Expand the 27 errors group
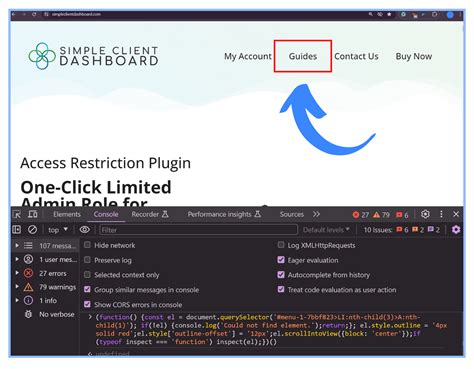474x369 pixels. 17,273
